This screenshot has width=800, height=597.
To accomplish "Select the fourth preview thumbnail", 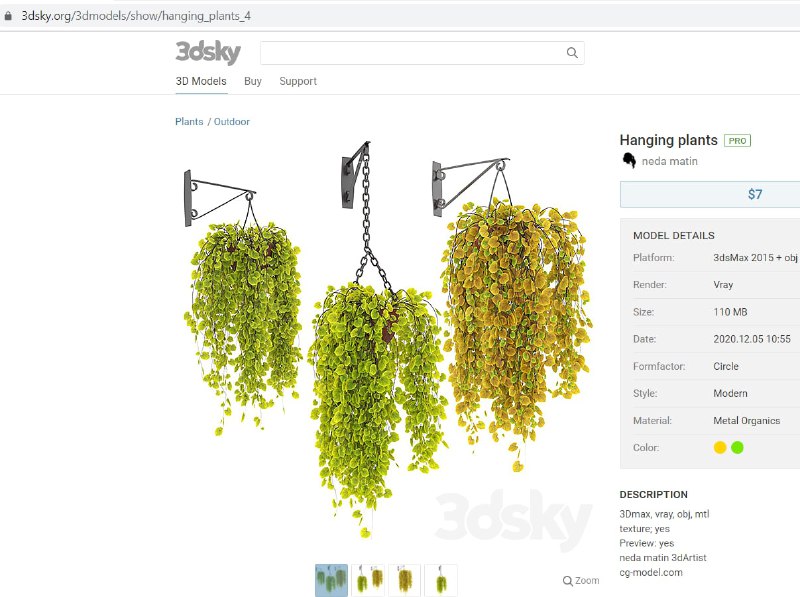I will [441, 580].
